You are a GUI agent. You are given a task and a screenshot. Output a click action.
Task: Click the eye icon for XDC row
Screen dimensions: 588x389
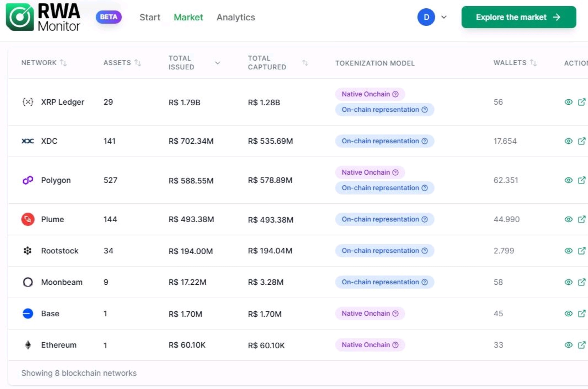pos(568,141)
